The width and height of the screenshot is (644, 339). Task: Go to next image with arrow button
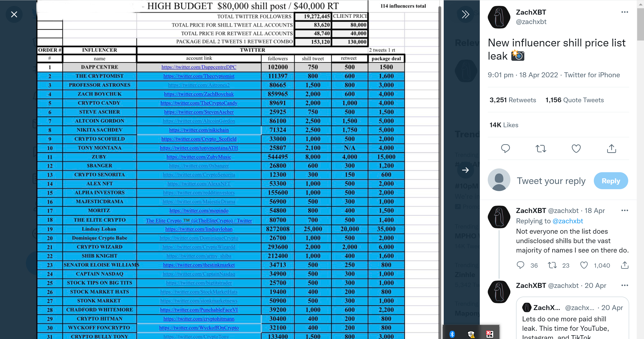(465, 170)
